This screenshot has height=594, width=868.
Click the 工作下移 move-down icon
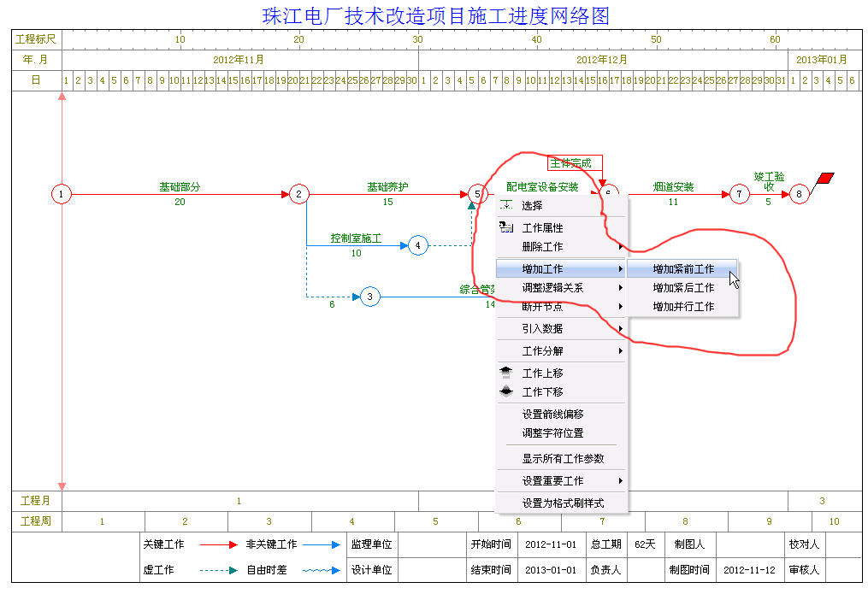point(506,391)
